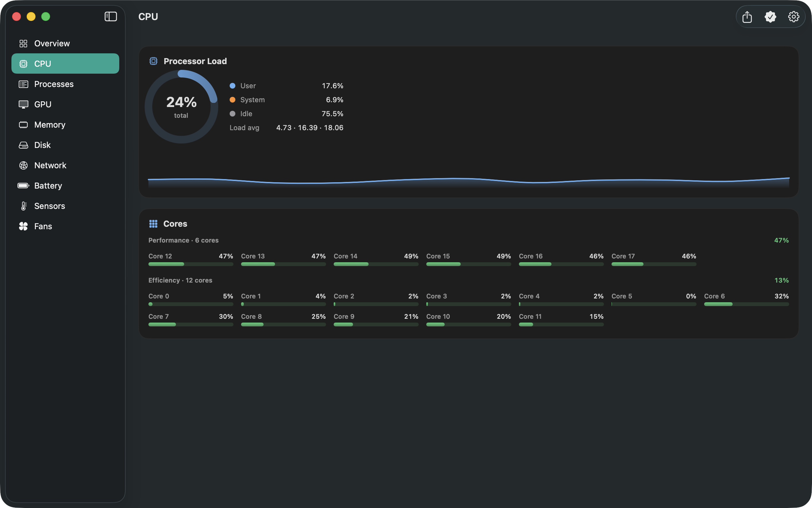Open the Overview section
Image resolution: width=812 pixels, height=508 pixels.
click(65, 43)
